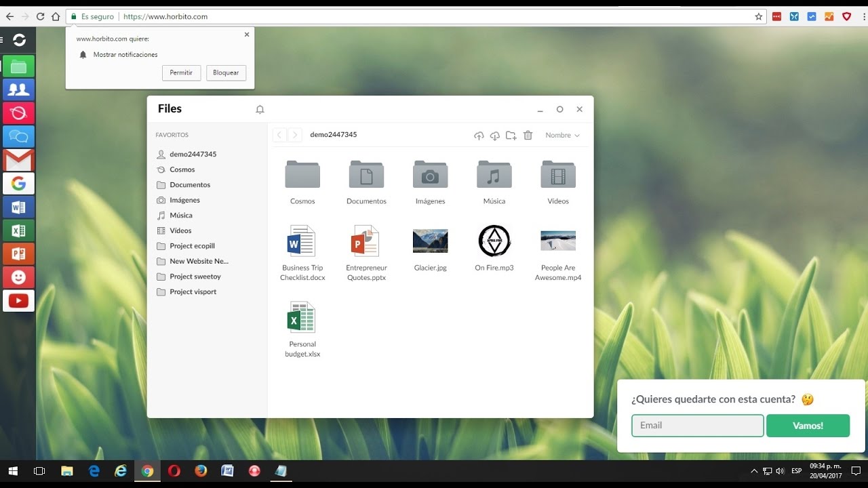Select the Business Trip Checklist.docx file
Image resolution: width=868 pixels, height=488 pixels.
tap(302, 253)
